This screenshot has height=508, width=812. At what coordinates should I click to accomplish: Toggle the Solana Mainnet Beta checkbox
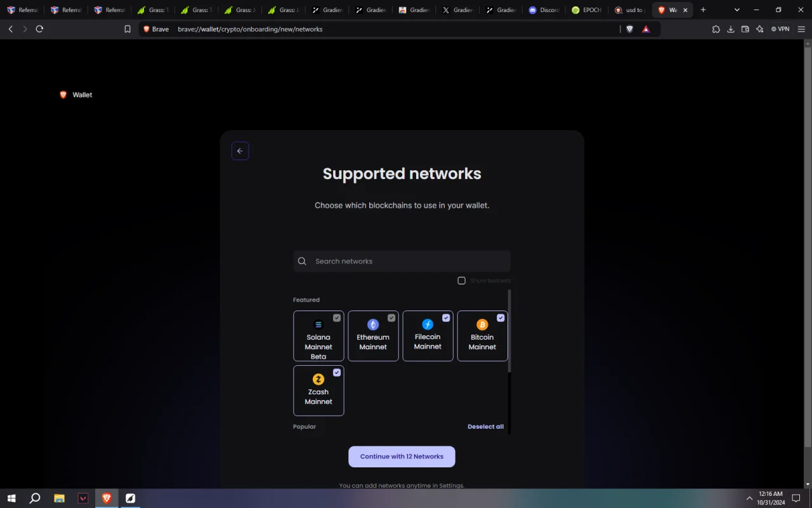coord(337,318)
